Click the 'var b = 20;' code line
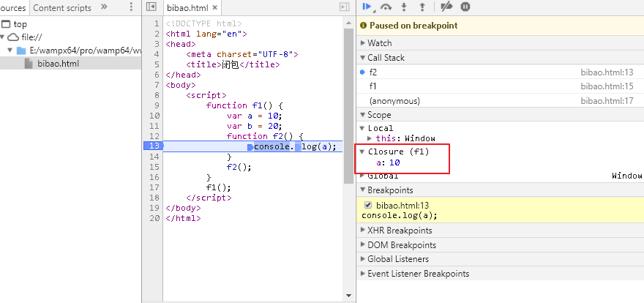Screen dimensions: 644x303 [255, 126]
